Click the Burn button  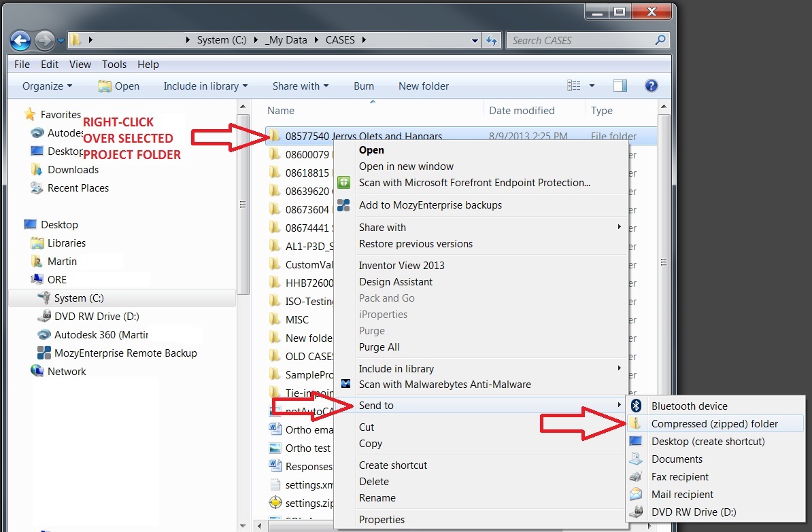tap(364, 86)
